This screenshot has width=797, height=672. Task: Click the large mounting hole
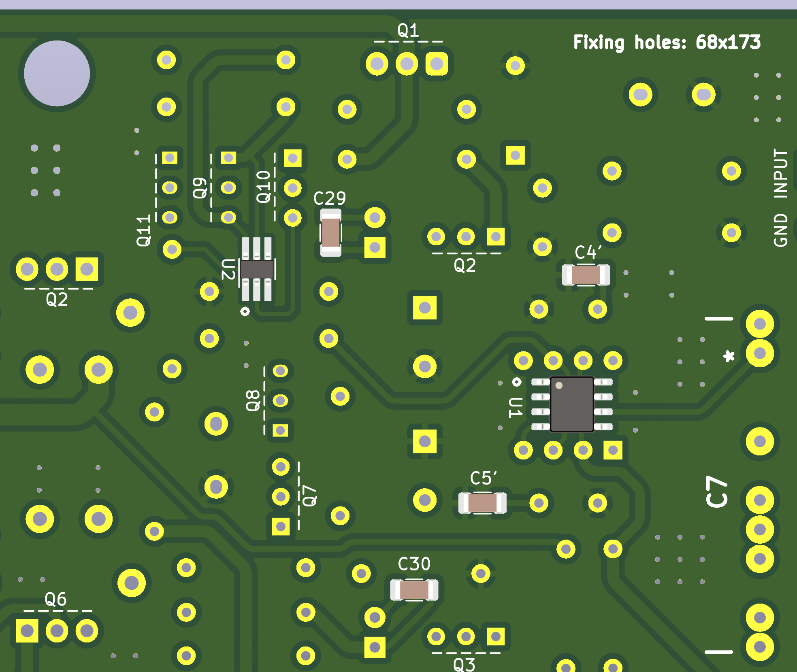tap(57, 73)
